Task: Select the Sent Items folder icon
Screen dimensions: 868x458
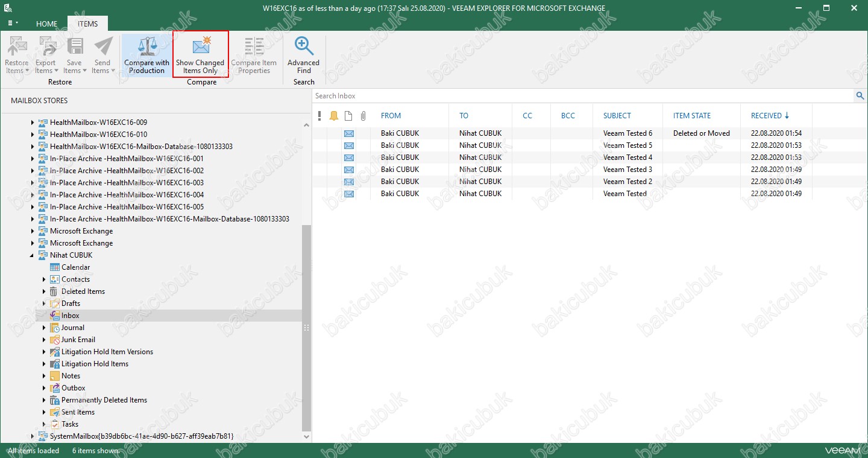Action: (55, 412)
